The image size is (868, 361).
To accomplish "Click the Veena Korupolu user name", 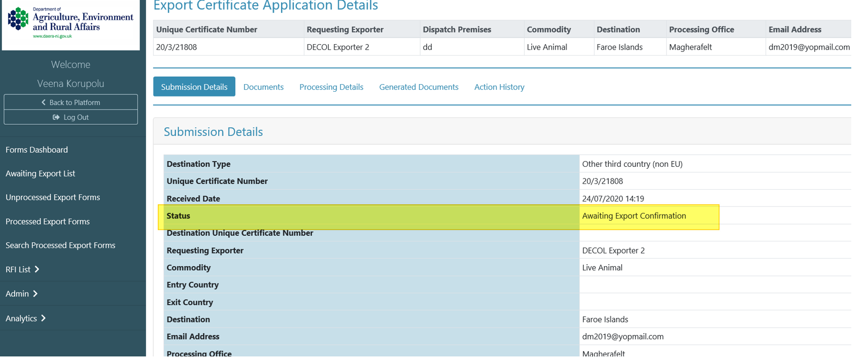I will coord(71,83).
